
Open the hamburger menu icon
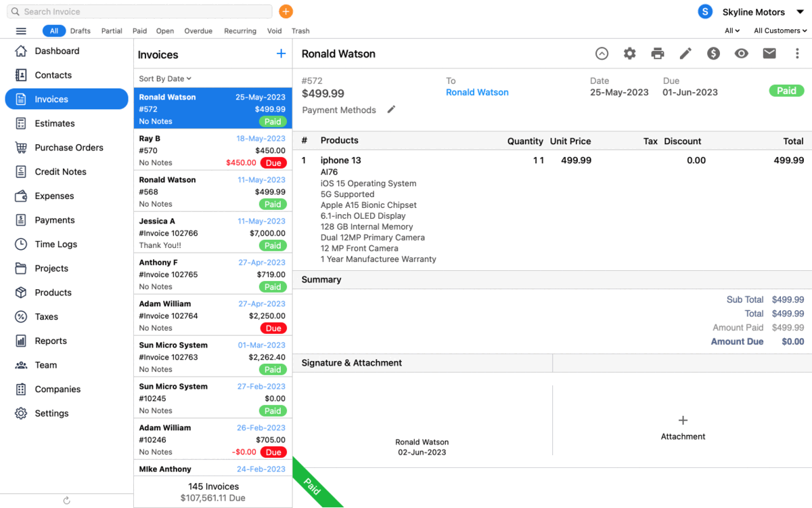[21, 31]
